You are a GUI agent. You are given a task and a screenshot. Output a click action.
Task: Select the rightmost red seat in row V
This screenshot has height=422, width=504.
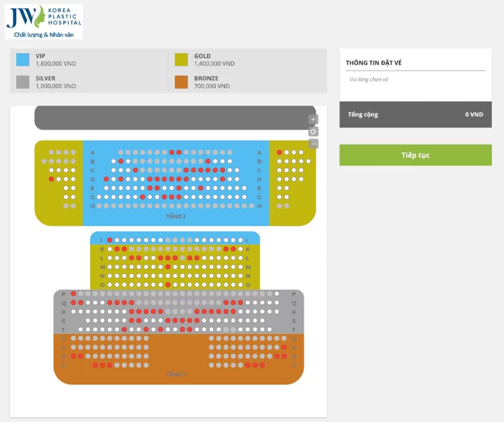click(284, 347)
